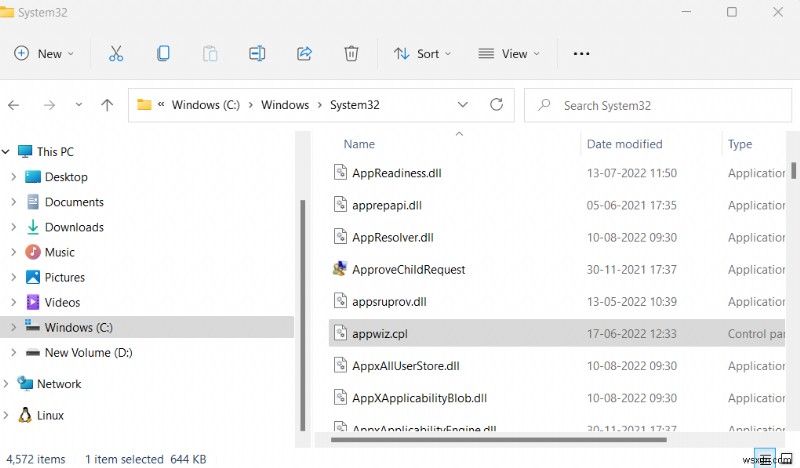Select AppResolver.dll file name
The width and height of the screenshot is (800, 468).
pos(393,237)
